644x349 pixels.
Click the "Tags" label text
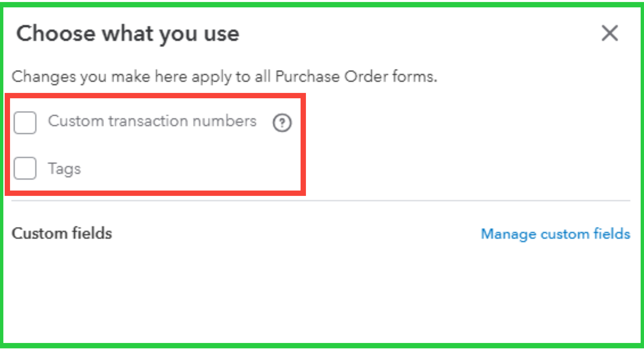click(64, 168)
